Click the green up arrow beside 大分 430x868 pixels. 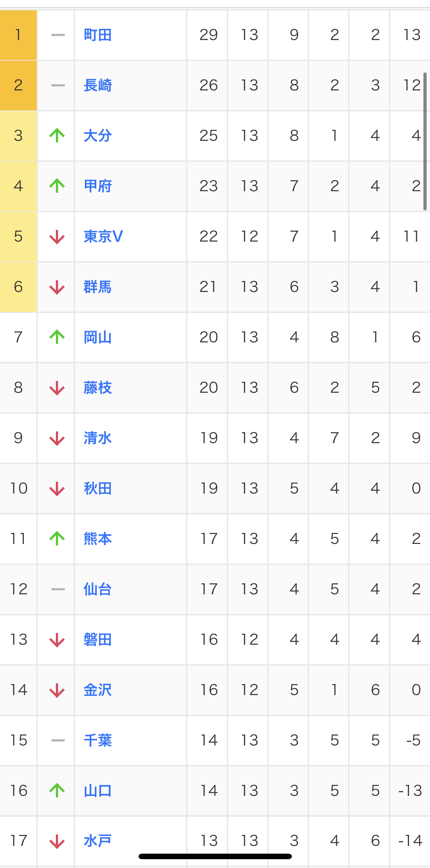57,135
